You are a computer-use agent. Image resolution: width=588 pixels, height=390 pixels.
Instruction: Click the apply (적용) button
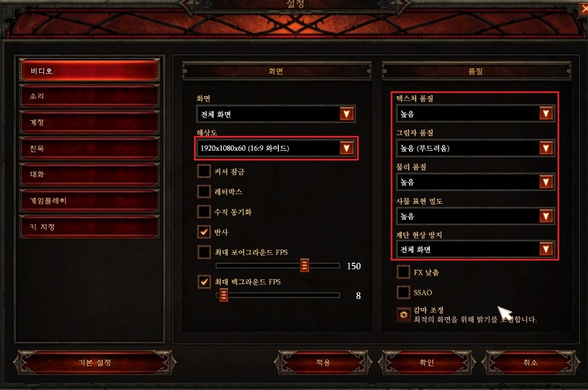[323, 363]
